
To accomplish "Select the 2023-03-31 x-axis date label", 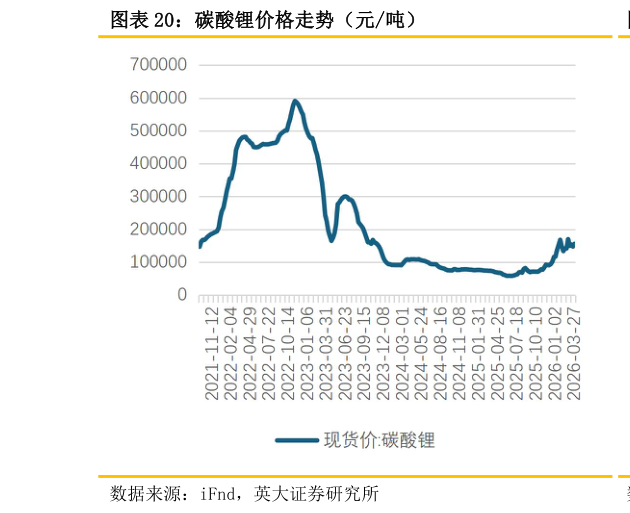I will (326, 353).
